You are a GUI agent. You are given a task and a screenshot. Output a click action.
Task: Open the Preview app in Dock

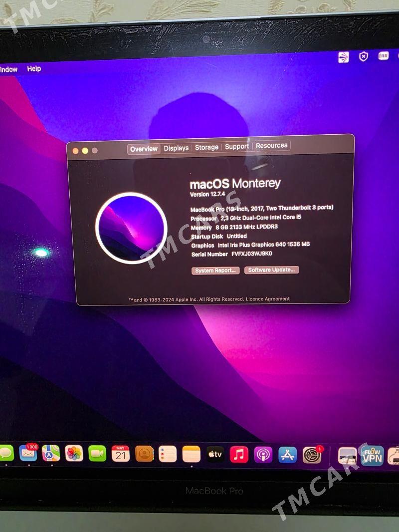tap(348, 456)
